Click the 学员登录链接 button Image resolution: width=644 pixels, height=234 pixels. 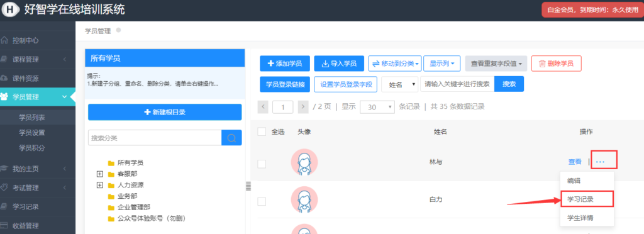285,84
